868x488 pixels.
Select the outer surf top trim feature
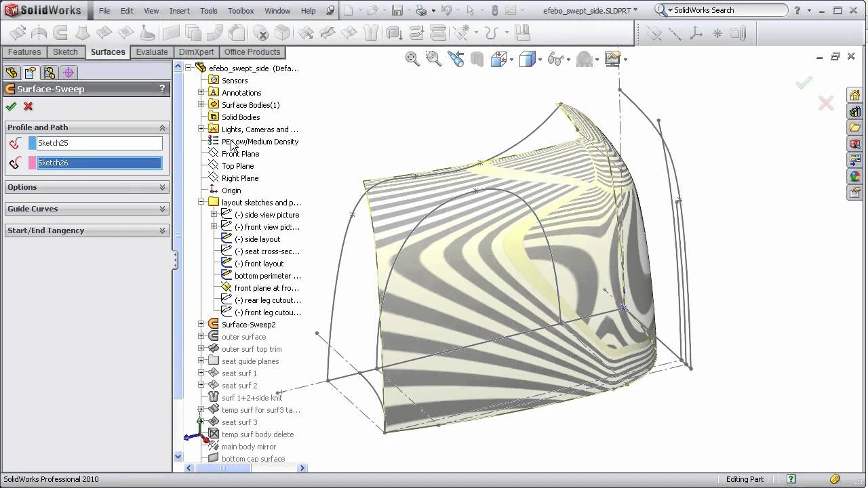point(252,349)
